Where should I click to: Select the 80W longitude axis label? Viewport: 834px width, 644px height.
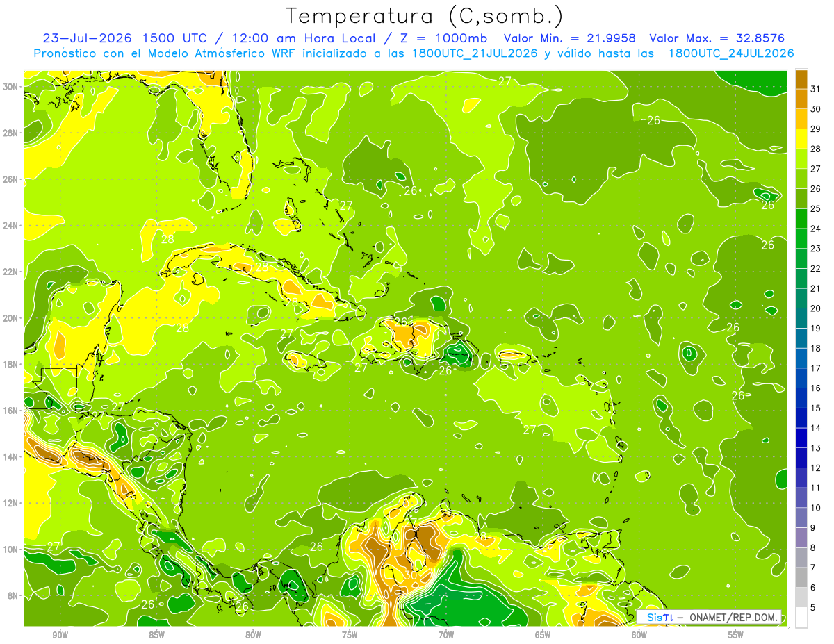tap(253, 635)
